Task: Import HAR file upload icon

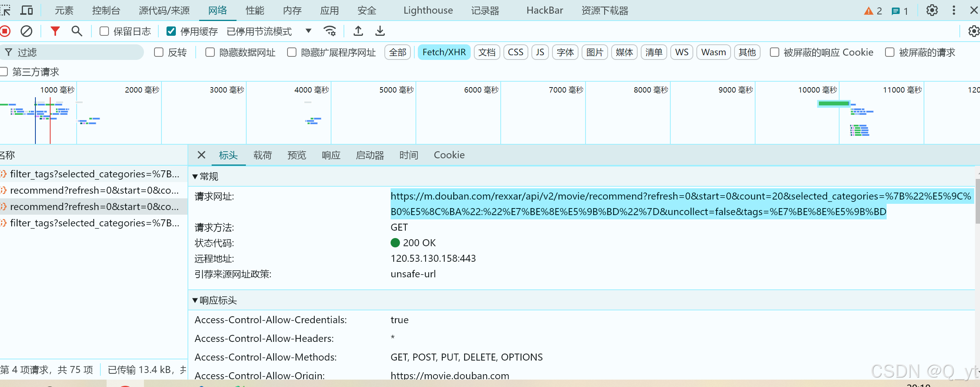Action: click(358, 31)
